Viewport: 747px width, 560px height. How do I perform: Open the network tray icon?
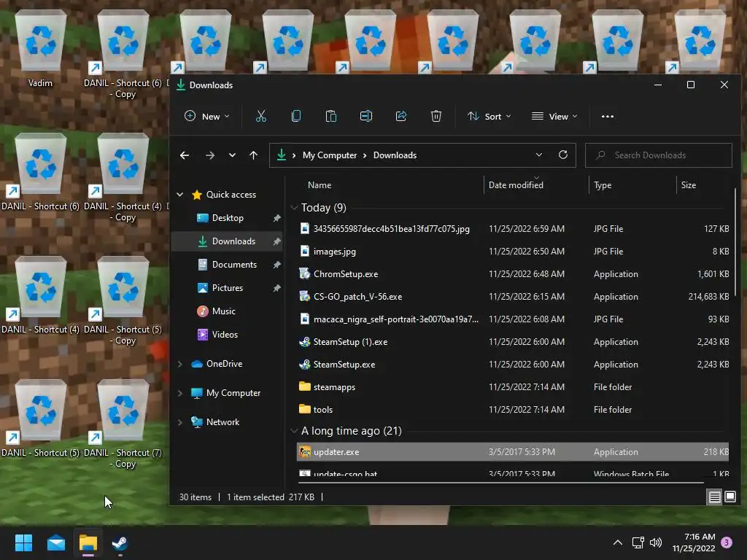[638, 542]
